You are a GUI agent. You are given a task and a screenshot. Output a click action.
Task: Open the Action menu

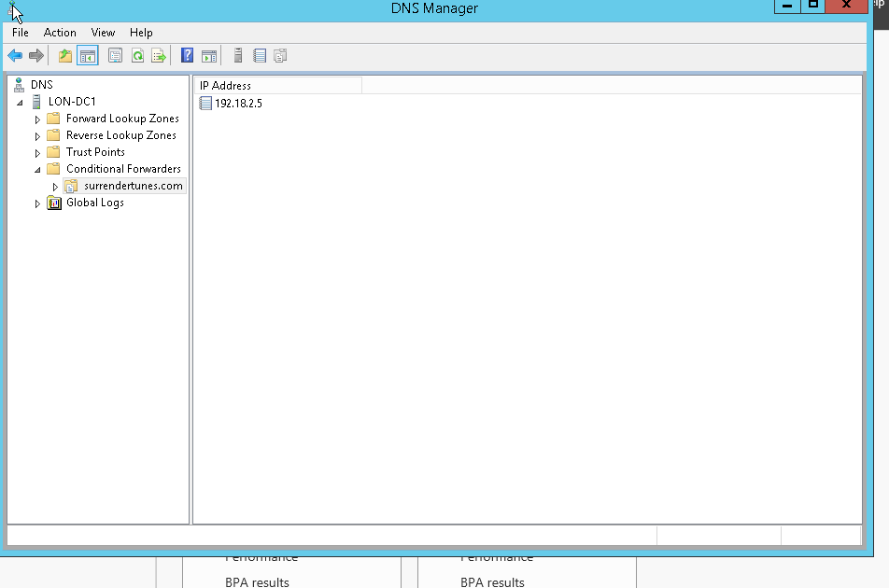coord(60,32)
